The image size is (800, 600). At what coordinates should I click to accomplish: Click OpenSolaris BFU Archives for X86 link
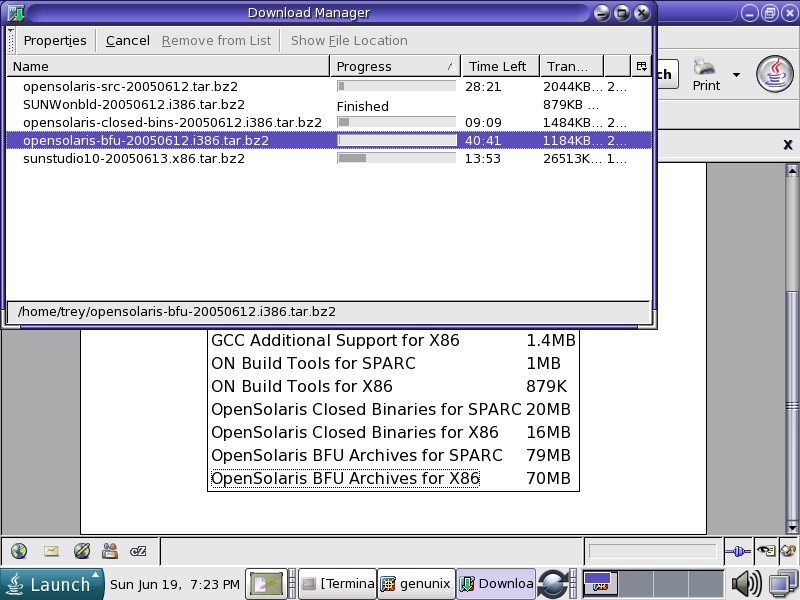tap(345, 478)
